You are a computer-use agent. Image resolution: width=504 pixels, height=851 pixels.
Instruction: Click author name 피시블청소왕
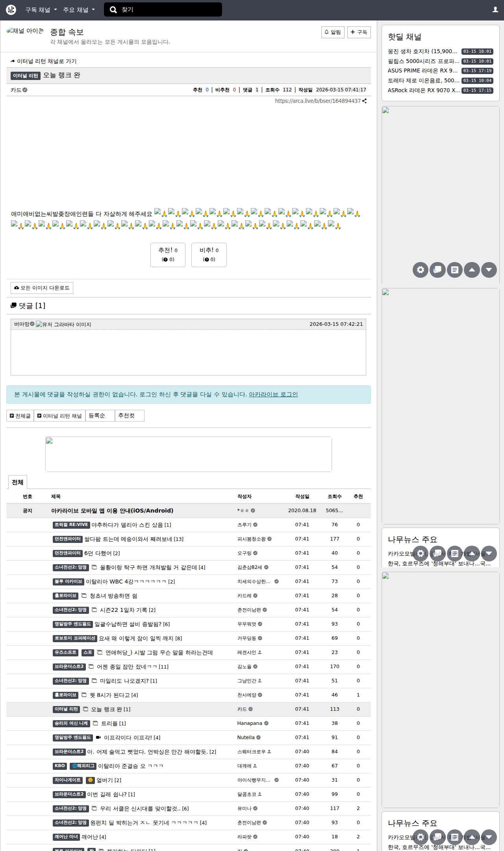tap(251, 539)
